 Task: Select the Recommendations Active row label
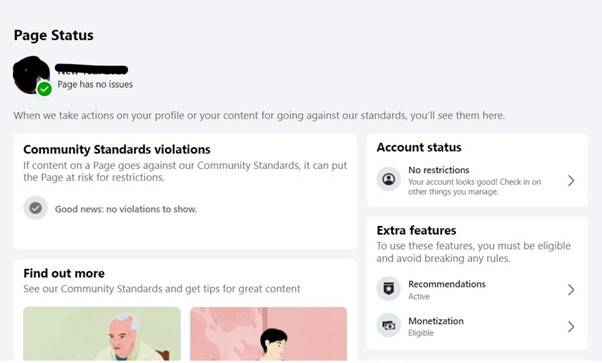coord(447,290)
